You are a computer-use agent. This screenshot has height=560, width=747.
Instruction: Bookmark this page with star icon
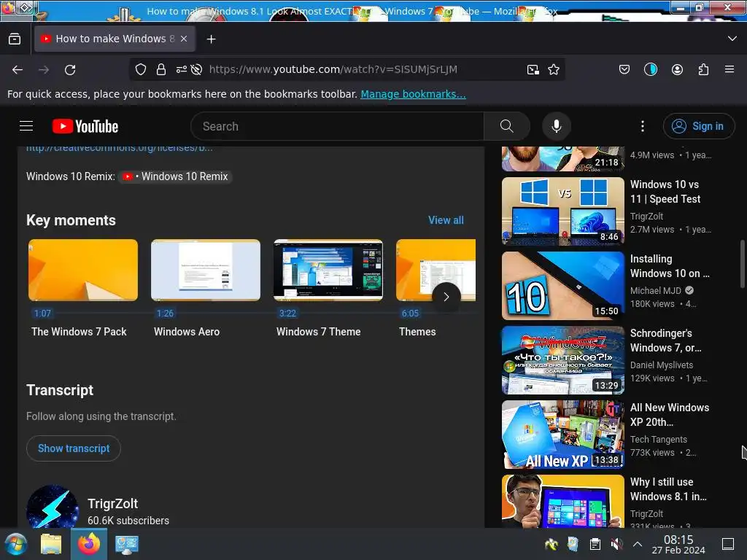[554, 69]
